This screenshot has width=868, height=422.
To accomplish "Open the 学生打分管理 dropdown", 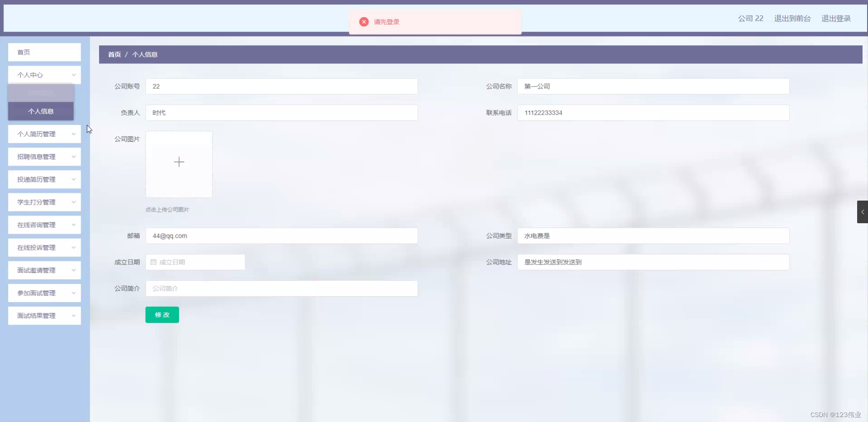I will point(44,202).
